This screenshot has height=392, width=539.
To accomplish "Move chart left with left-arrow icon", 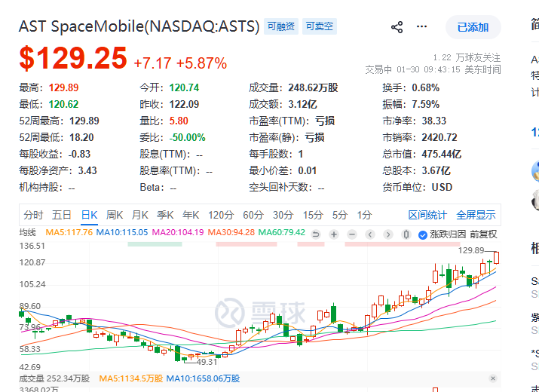I will point(370,234).
